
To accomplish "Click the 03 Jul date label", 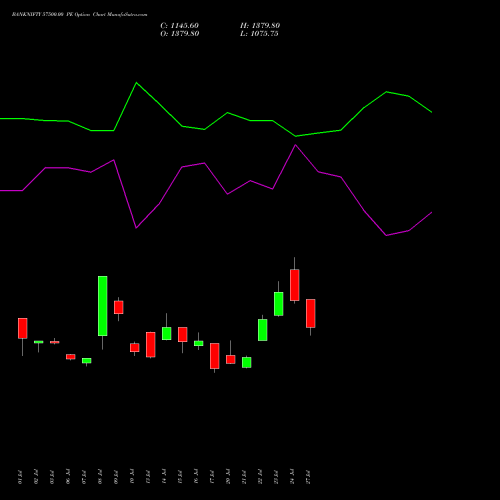I will click(52, 477).
